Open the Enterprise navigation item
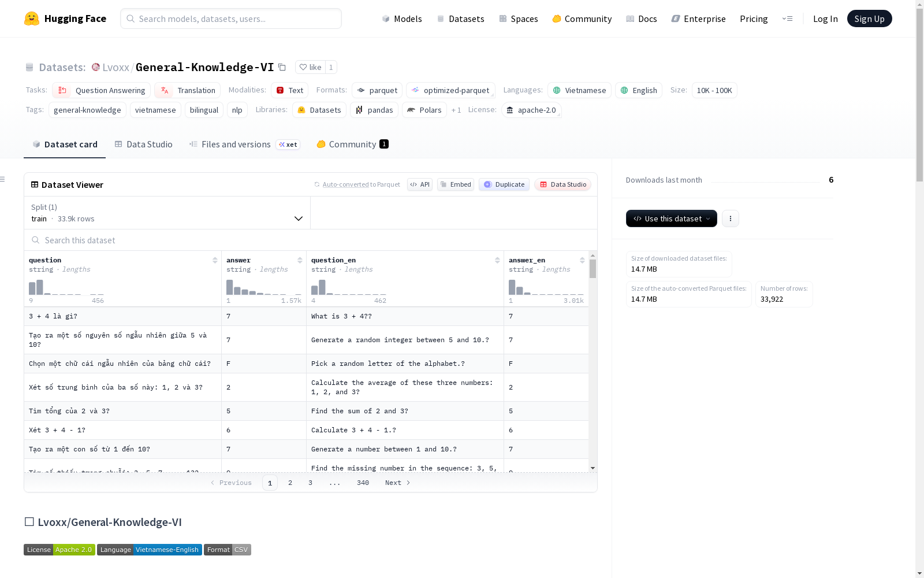 [699, 18]
